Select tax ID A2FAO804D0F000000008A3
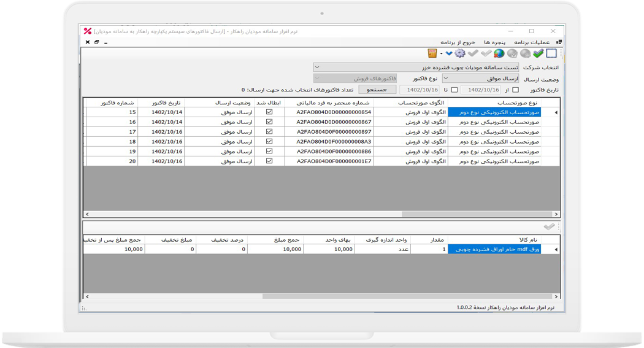The width and height of the screenshot is (644, 348). 329,141
